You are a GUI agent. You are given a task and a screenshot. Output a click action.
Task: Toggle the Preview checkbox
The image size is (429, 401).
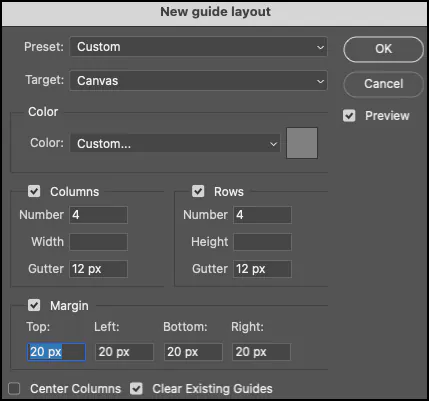349,116
